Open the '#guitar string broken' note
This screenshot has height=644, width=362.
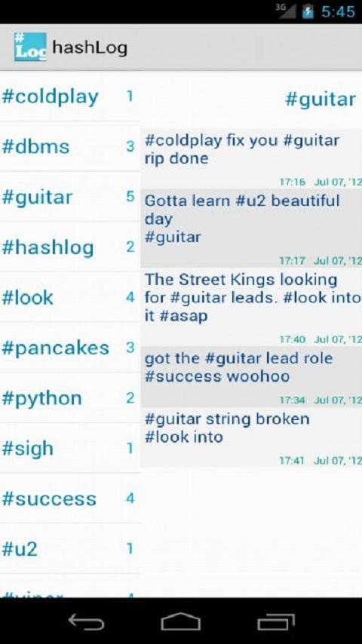coord(251,437)
